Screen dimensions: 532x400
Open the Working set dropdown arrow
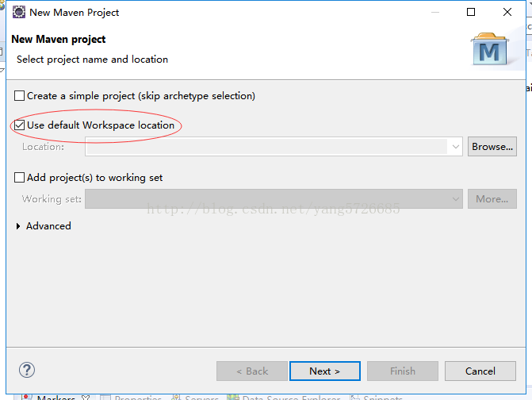coord(455,199)
